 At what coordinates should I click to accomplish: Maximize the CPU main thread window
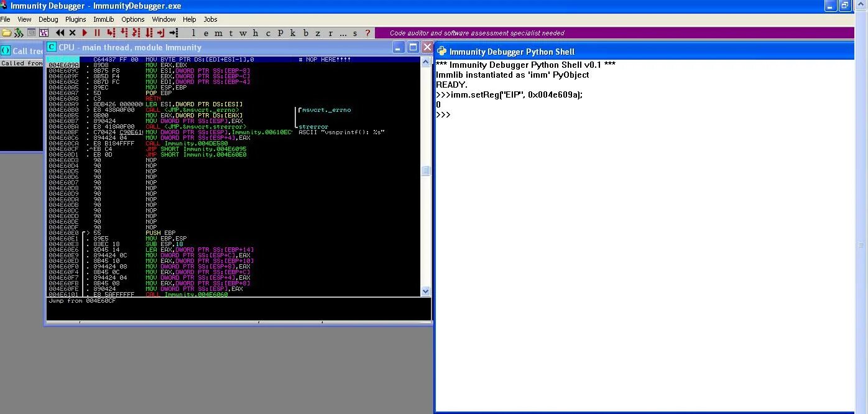pos(413,47)
